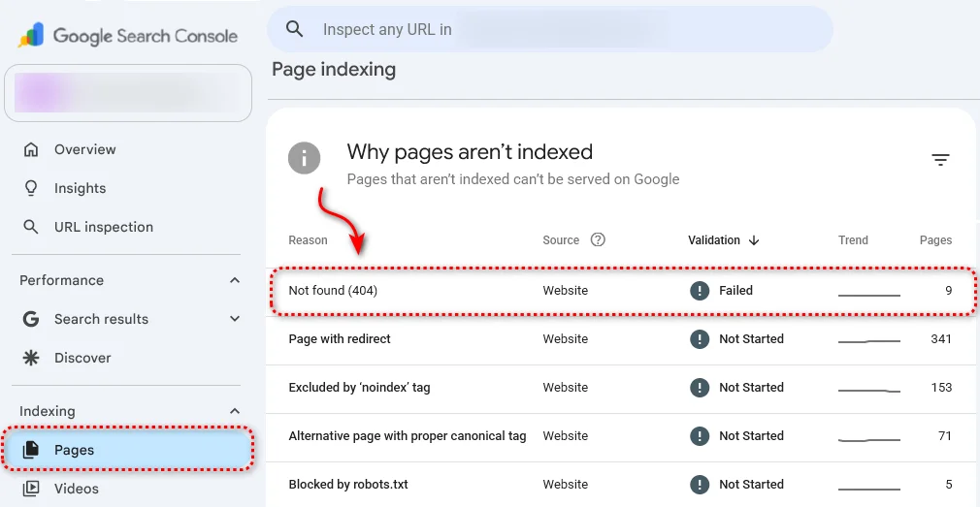
Task: Click page count 71
Action: (x=945, y=436)
